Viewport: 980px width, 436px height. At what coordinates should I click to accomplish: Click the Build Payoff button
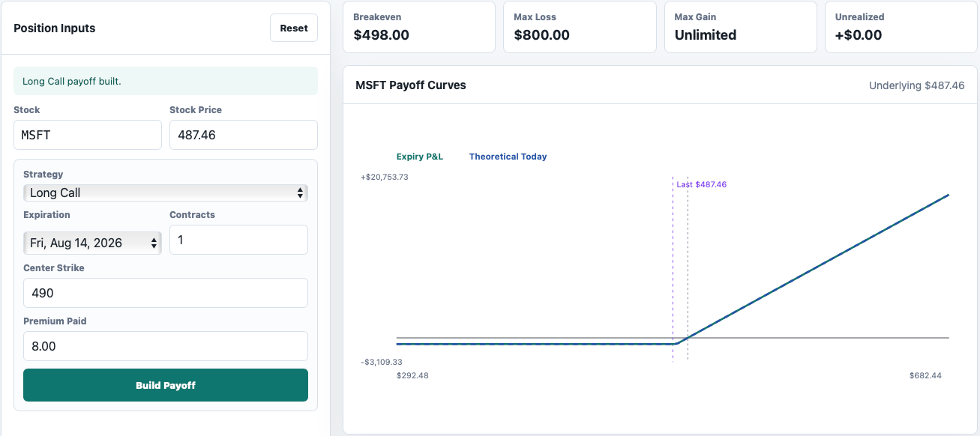(166, 385)
